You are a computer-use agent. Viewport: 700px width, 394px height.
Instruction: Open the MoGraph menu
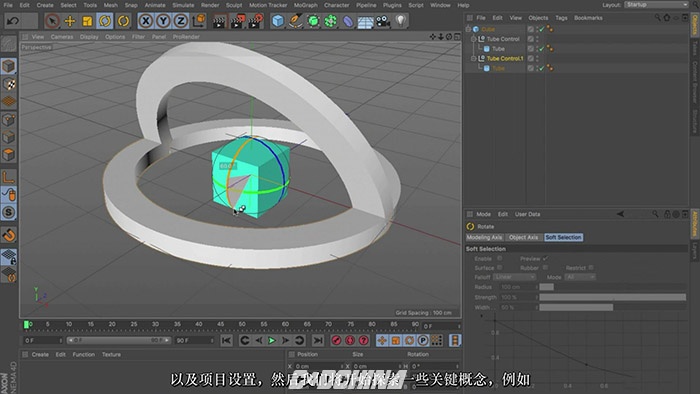coord(305,5)
